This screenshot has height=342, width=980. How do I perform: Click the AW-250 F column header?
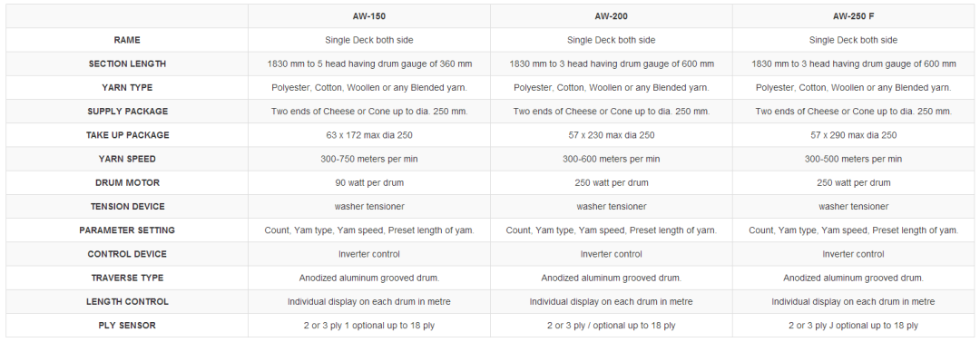click(x=853, y=16)
